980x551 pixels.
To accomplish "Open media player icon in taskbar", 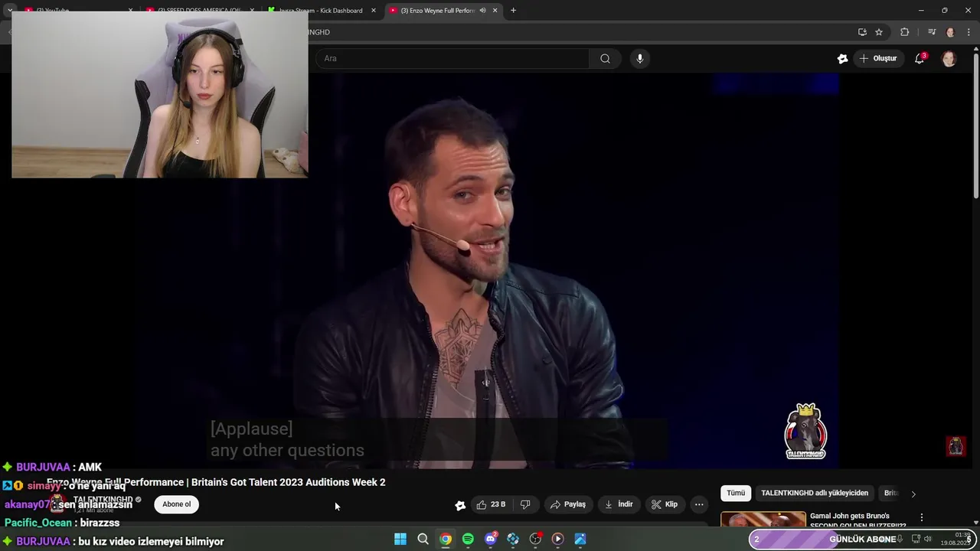I will pyautogui.click(x=557, y=539).
